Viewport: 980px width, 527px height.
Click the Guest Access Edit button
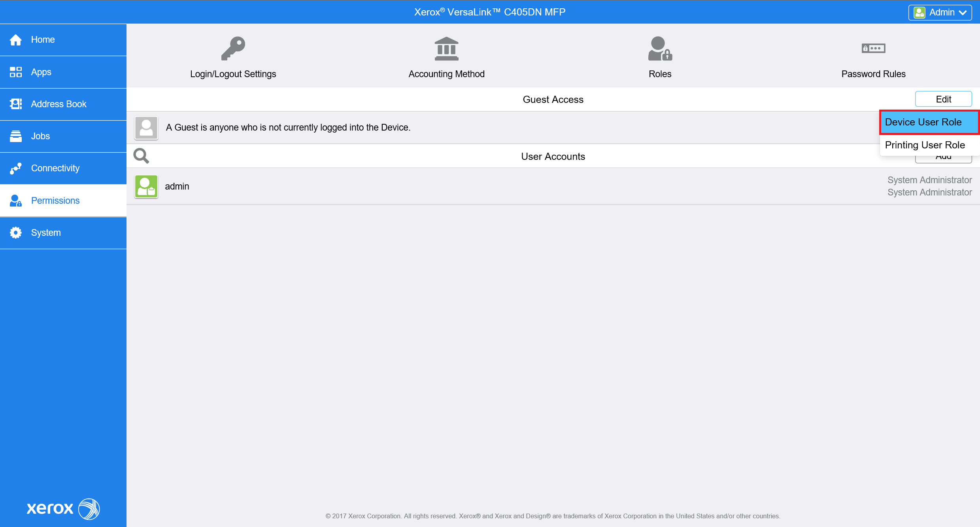[943, 99]
